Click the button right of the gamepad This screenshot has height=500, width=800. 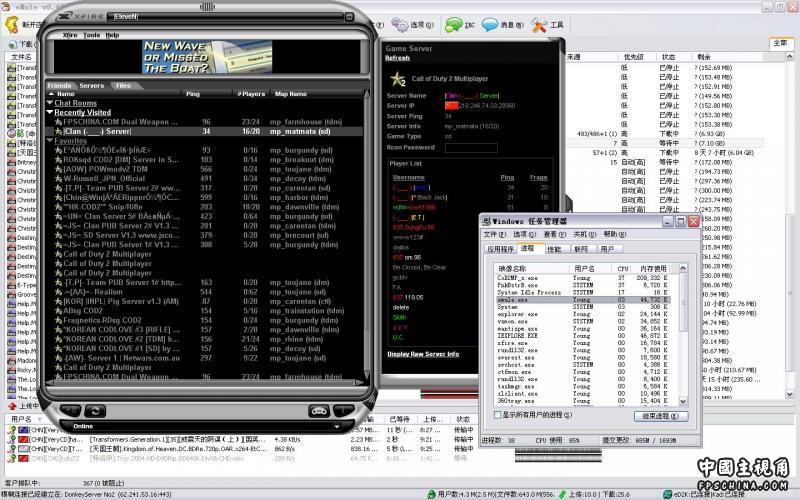click(x=343, y=411)
